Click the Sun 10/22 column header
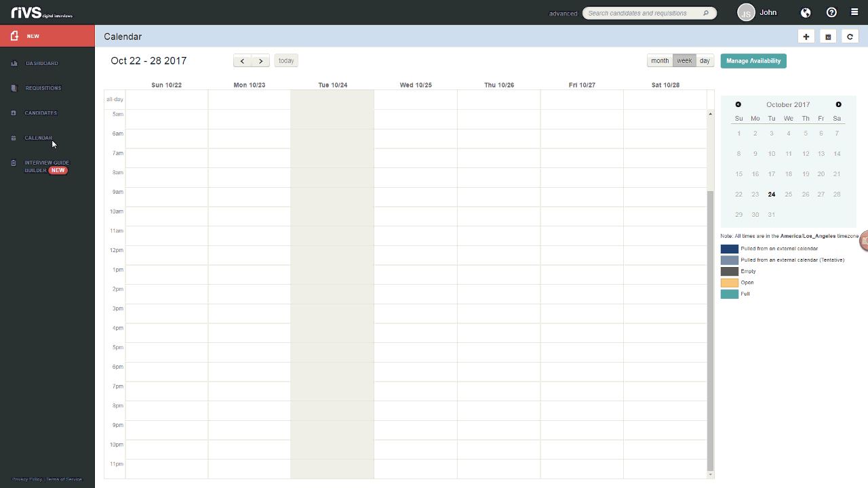The image size is (868, 488). [167, 85]
